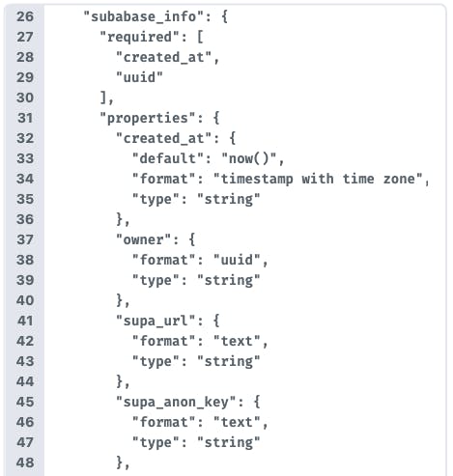Click line number 41 in gutter
453x476 pixels.
pos(25,321)
